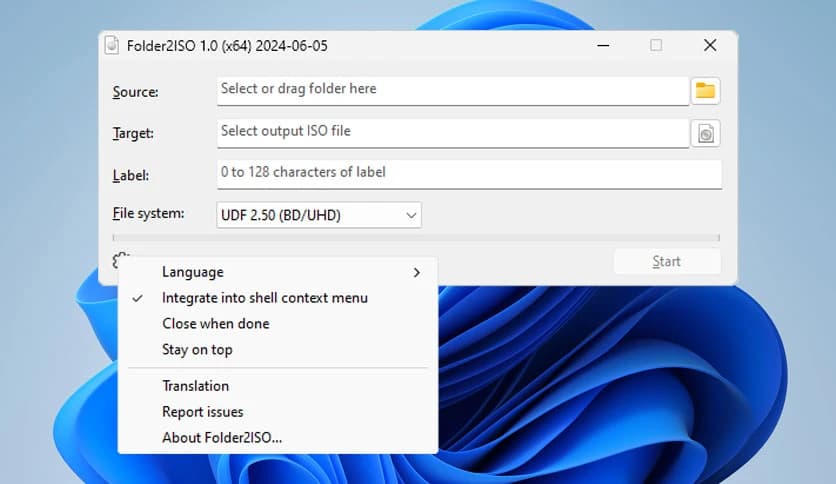Image resolution: width=836 pixels, height=484 pixels.
Task: Click the Source: label
Action: 135,92
